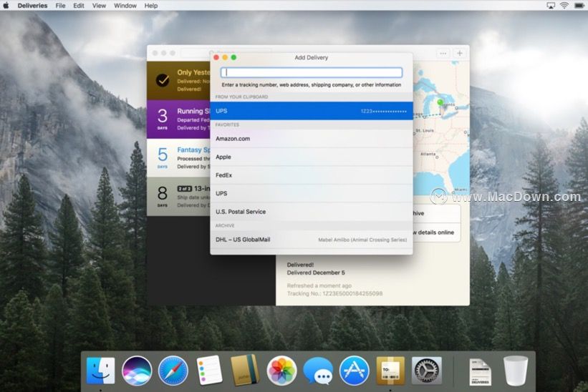The height and width of the screenshot is (392, 588).
Task: Click the battery status icon
Action: pos(579,6)
